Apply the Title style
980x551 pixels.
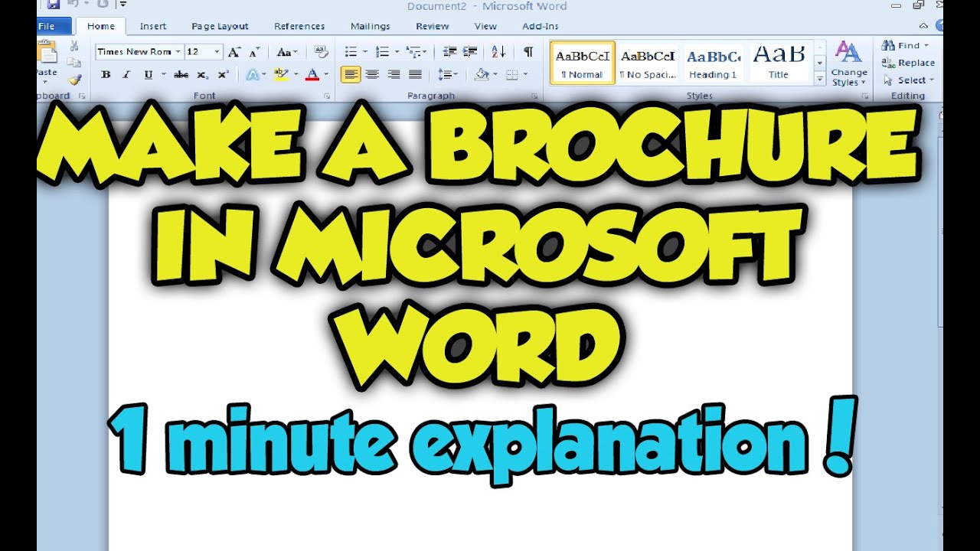(779, 63)
